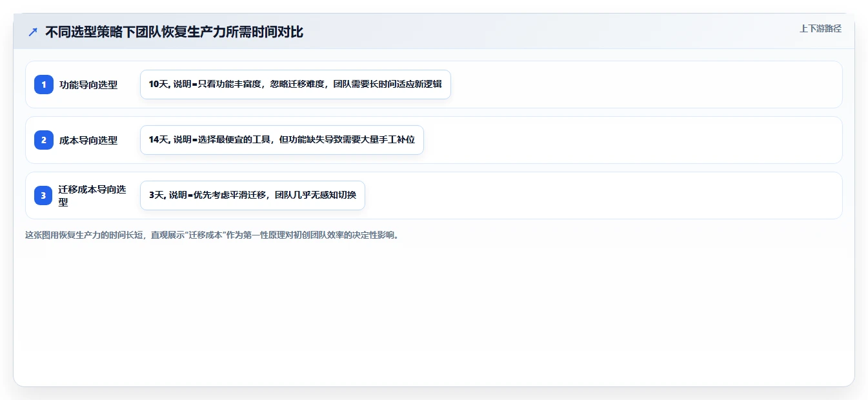
Task: Click the 10天 description box
Action: click(x=295, y=85)
